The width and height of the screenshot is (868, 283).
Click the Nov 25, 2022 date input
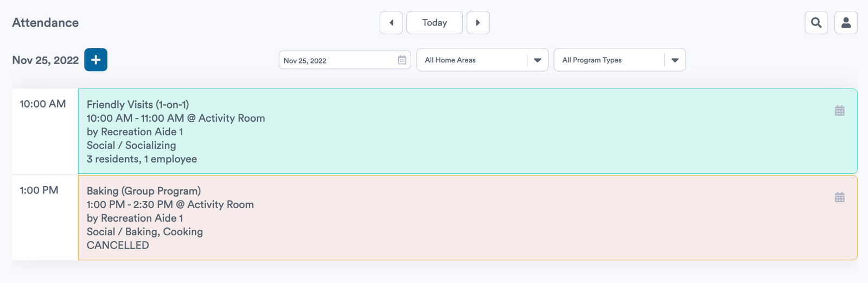pos(344,60)
